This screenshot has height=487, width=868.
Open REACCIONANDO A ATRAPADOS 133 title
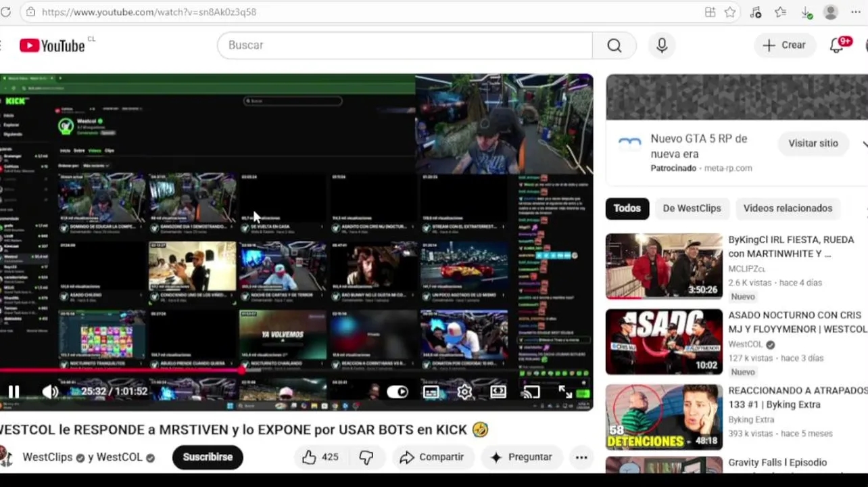[x=798, y=398]
